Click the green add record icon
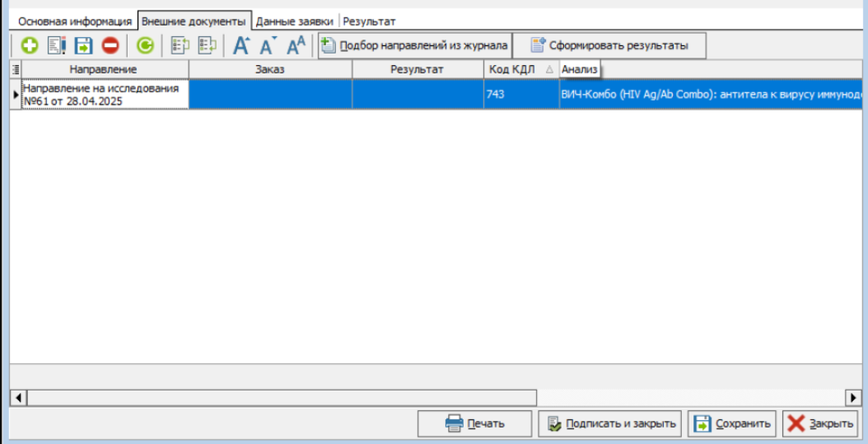This screenshot has width=868, height=444. (30, 46)
